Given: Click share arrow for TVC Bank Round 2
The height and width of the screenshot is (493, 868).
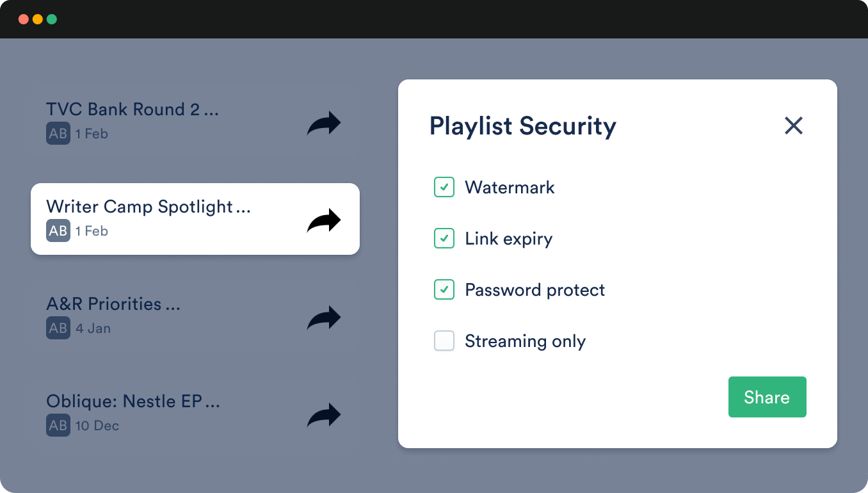Looking at the screenshot, I should coord(324,124).
